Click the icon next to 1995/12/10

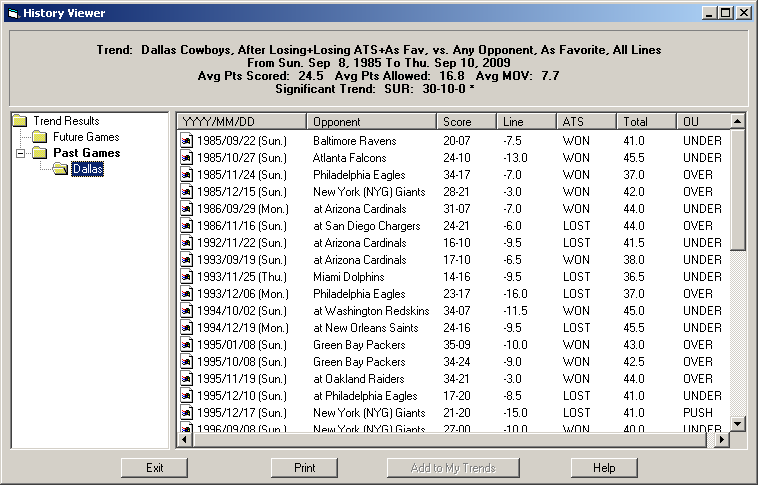[x=187, y=396]
